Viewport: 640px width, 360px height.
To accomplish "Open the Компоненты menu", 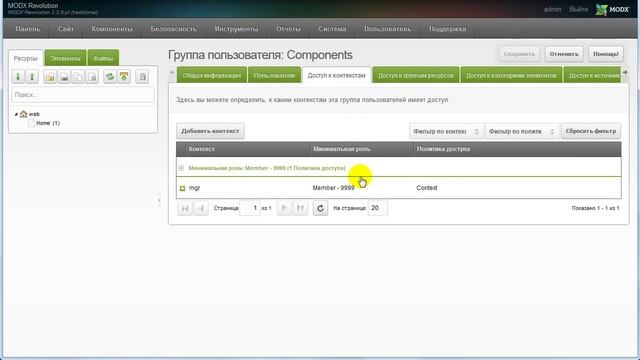I will click(112, 29).
